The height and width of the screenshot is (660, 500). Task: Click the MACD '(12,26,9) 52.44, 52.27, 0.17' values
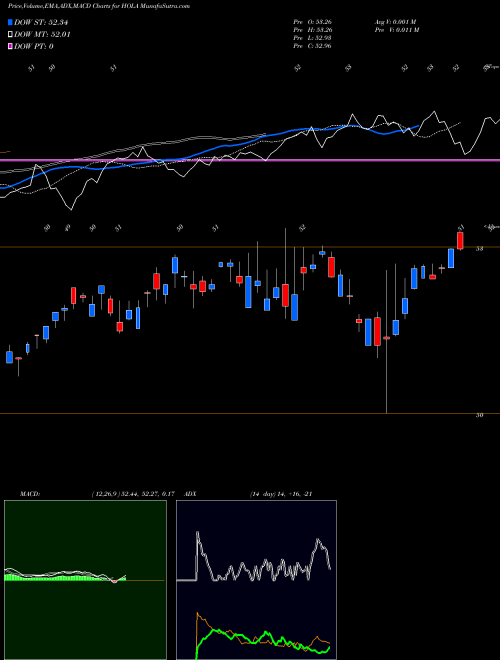[133, 494]
